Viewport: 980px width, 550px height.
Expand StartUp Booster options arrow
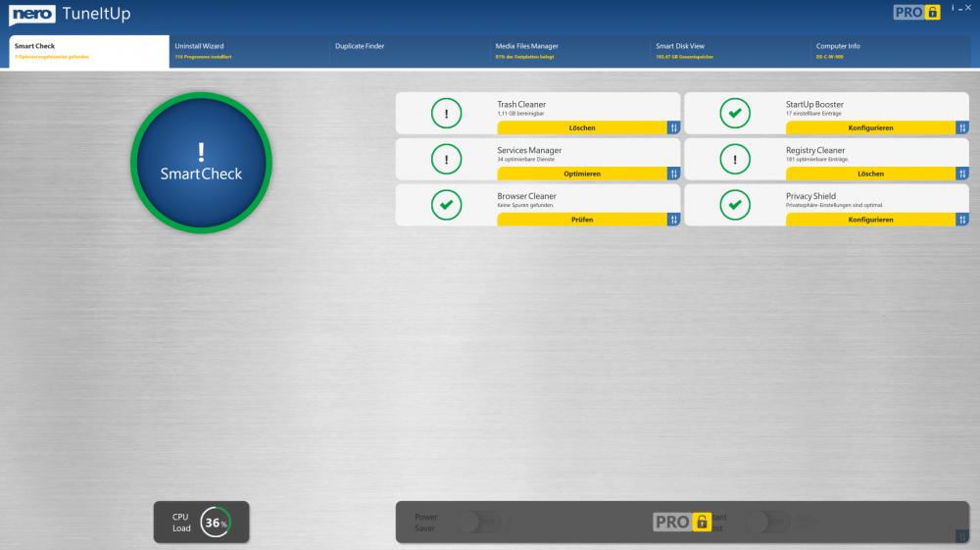click(x=962, y=127)
